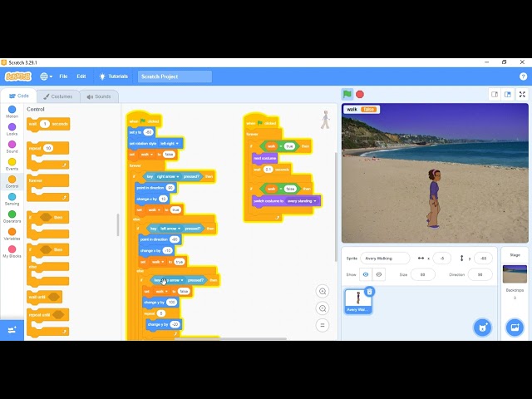Click the wait 1 seconds palette block
The image size is (532, 399).
48,124
